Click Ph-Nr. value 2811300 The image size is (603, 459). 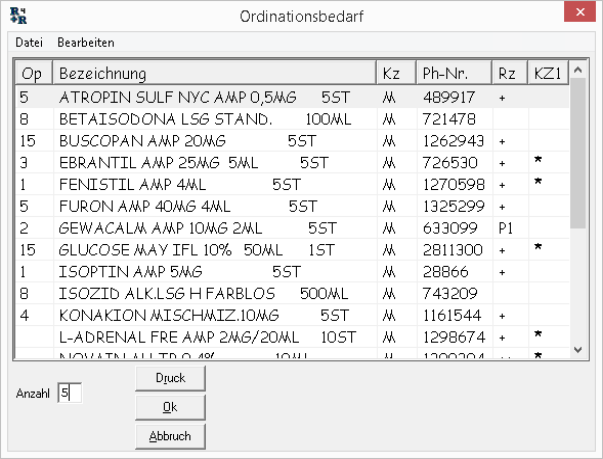click(453, 250)
